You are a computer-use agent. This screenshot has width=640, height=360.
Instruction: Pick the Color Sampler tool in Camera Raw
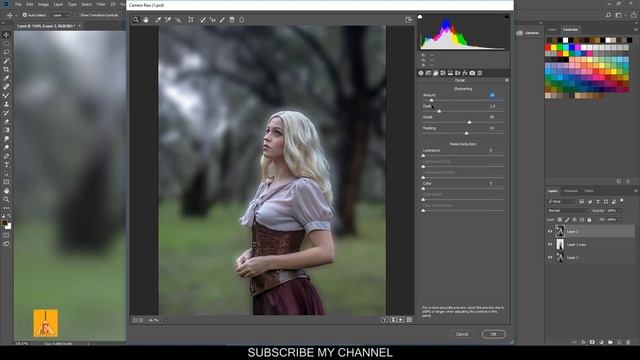tap(168, 20)
